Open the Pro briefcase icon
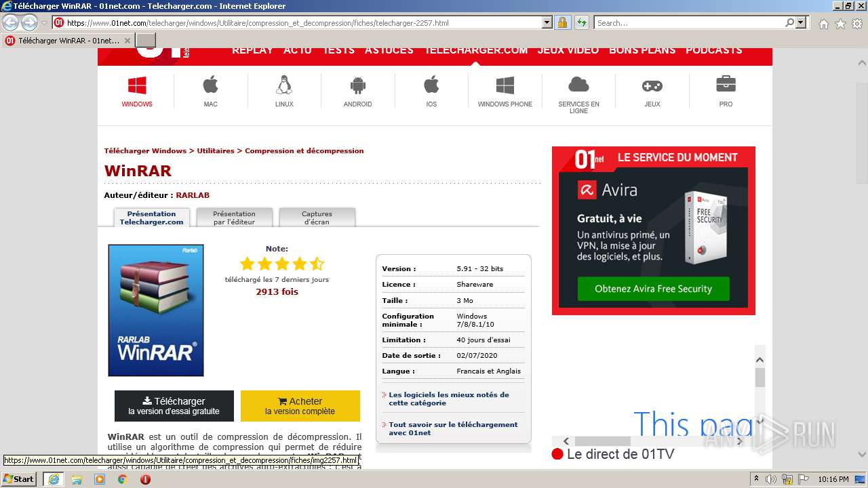Viewport: 868px width, 488px height. click(x=726, y=85)
